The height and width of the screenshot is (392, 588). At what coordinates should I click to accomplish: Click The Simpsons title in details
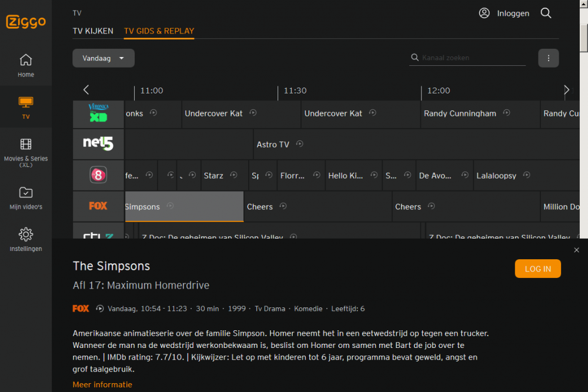[x=111, y=266]
